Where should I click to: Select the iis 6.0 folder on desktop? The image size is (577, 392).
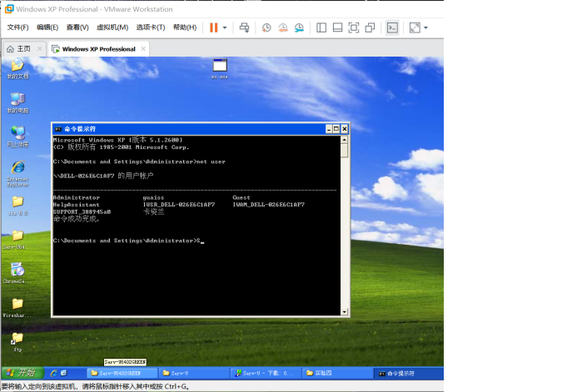coord(17,206)
